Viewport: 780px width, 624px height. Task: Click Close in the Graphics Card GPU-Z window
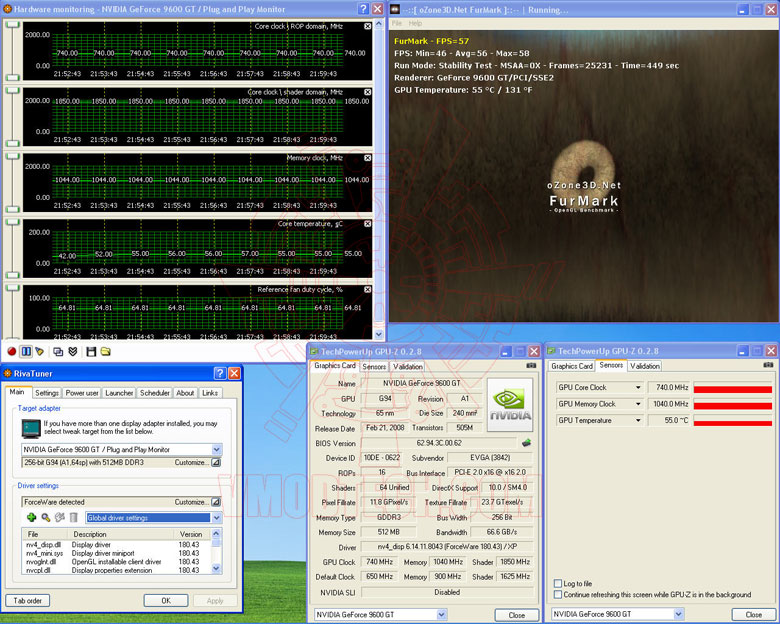[517, 615]
